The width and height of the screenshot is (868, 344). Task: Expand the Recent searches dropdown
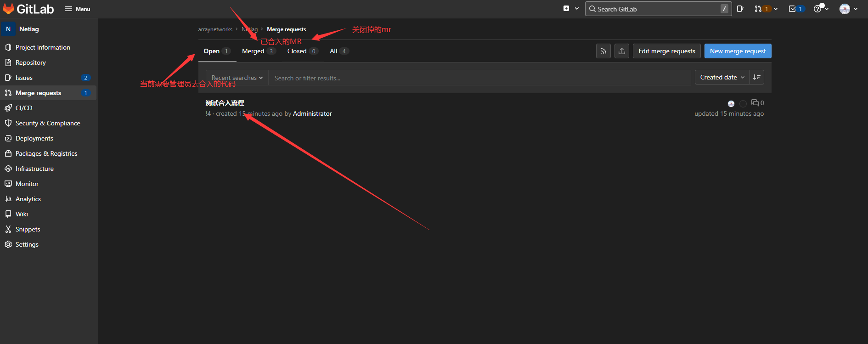coord(237,78)
